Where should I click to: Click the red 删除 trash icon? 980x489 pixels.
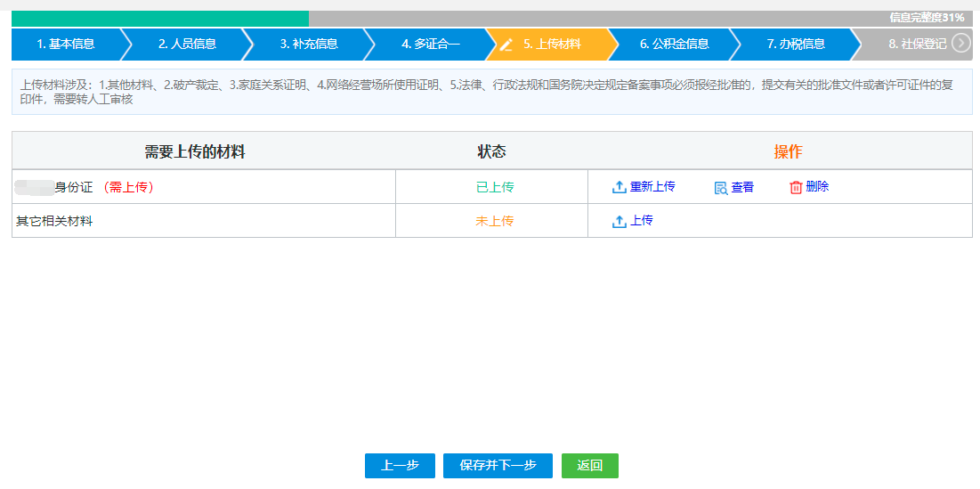point(796,187)
